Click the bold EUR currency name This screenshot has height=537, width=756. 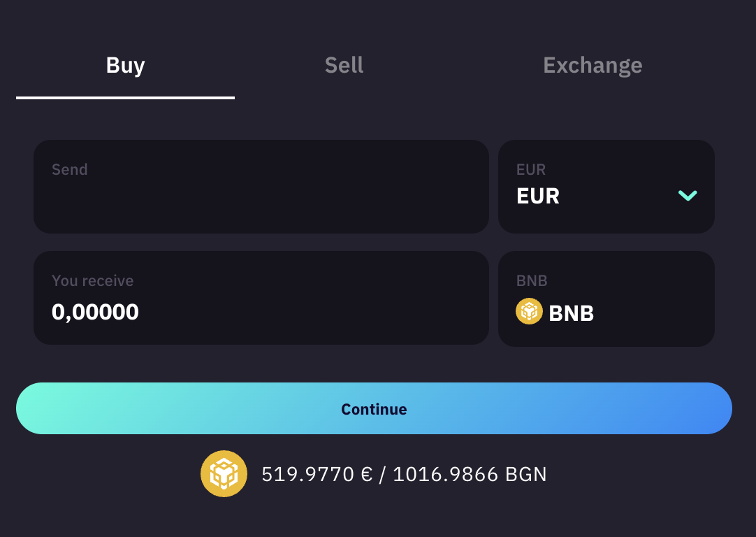coord(538,196)
